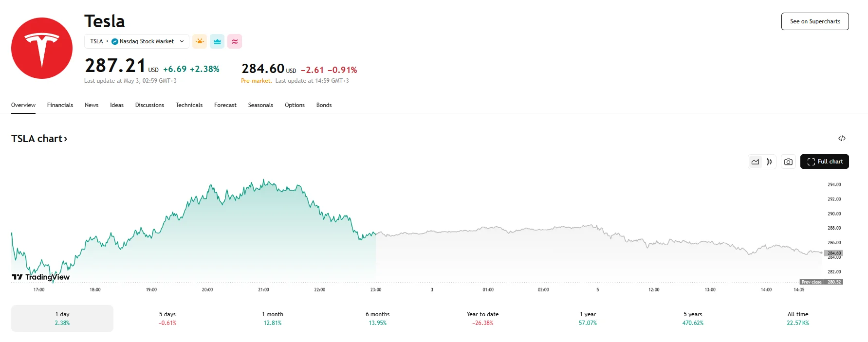Click the Tesla logo icon
This screenshot has width=868, height=342.
coord(42,48)
